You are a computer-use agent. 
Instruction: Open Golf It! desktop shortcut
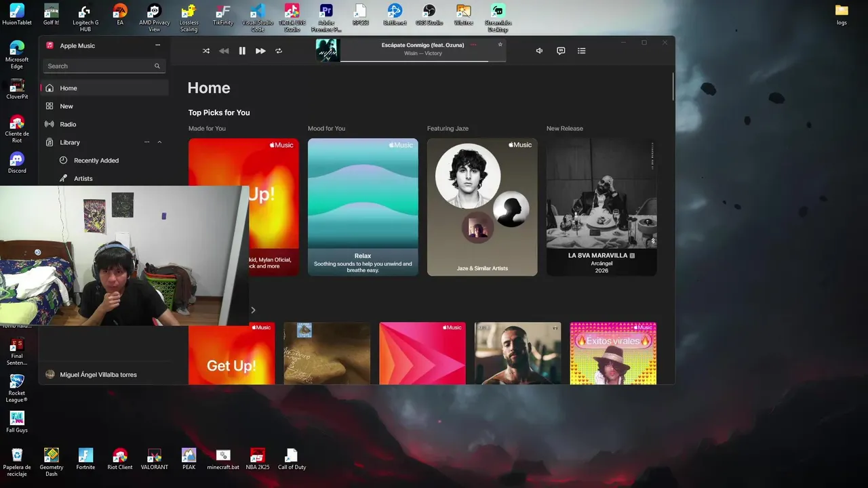click(x=52, y=14)
